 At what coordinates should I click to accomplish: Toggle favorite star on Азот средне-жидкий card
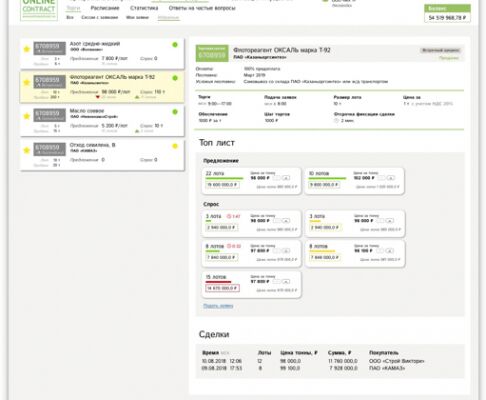coord(27,49)
